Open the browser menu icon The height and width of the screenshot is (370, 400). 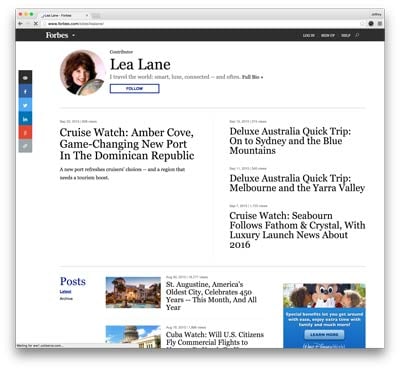(380, 24)
